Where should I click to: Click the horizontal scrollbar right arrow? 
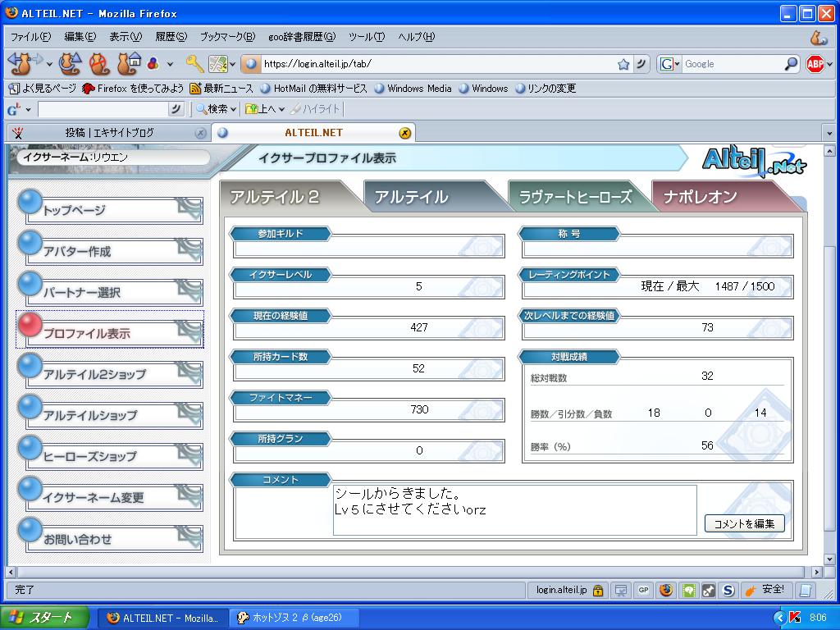(x=816, y=572)
